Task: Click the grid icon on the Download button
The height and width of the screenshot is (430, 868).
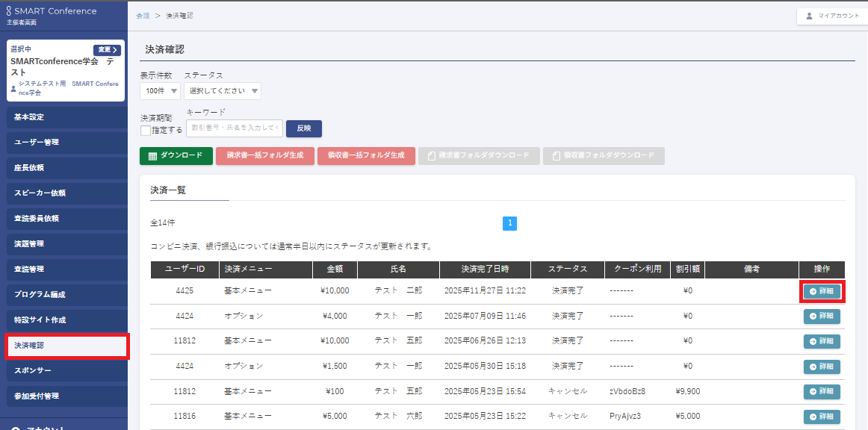Action: point(152,156)
